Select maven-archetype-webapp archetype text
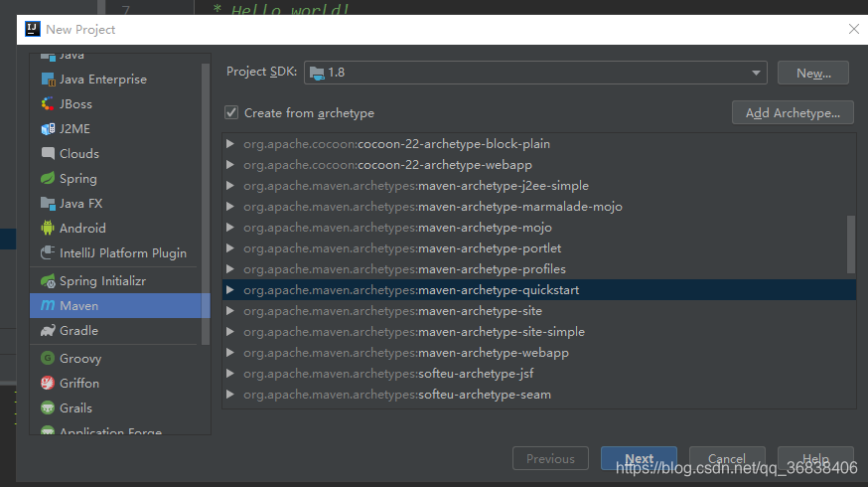 pyautogui.click(x=494, y=353)
